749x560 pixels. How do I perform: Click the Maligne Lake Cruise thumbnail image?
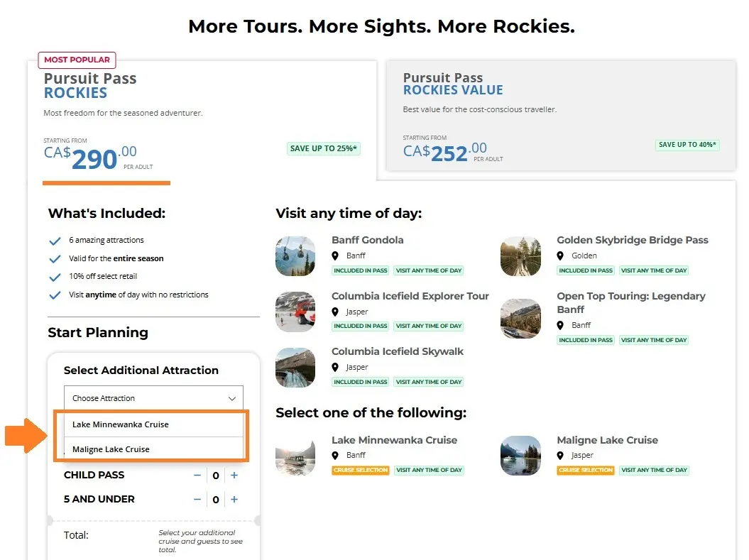pyautogui.click(x=520, y=456)
